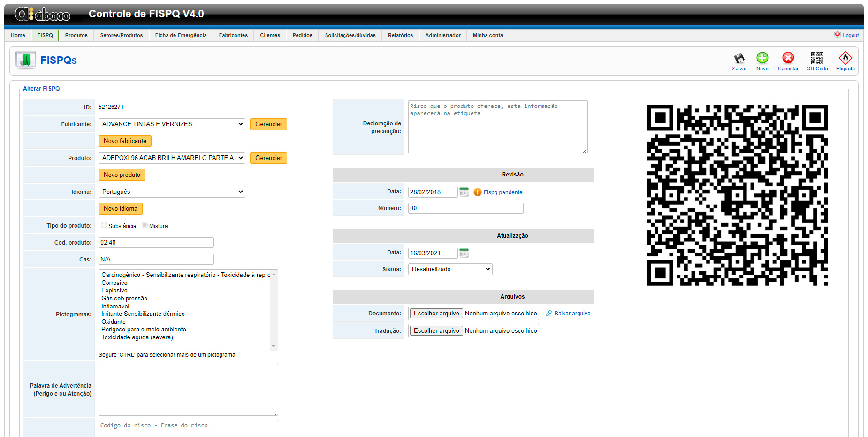Click the Declaração de precaução textarea
Screen dimensions: 868x437
pyautogui.click(x=498, y=127)
